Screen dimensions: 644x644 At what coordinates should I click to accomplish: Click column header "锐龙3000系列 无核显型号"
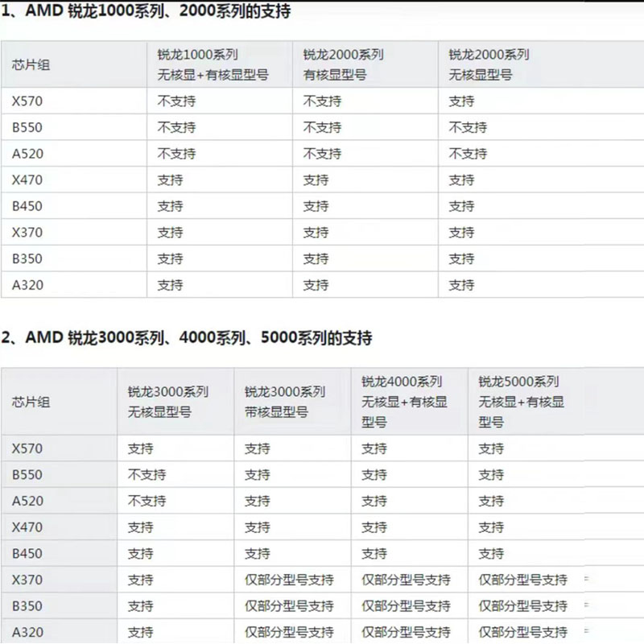point(168,402)
